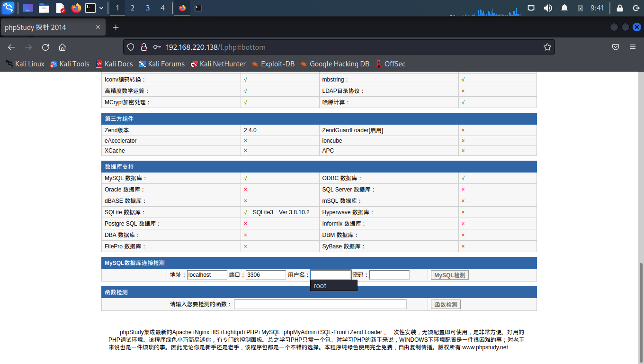Click the localhost address input field
644x364 pixels.
tap(207, 275)
